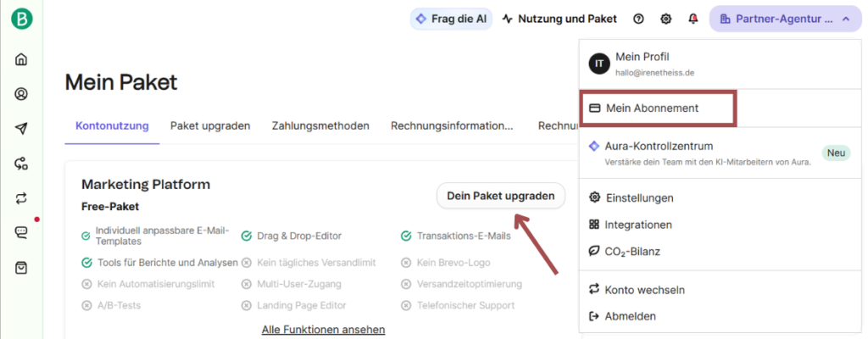Click Landing Page Editor feature text
Screen dimensions: 868x339
pos(302,305)
